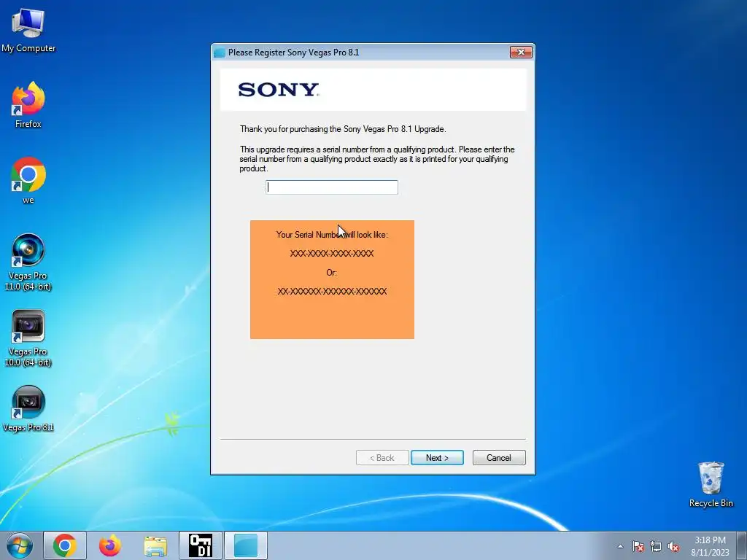Open Chrome from the taskbar
This screenshot has height=560, width=747.
[65, 545]
